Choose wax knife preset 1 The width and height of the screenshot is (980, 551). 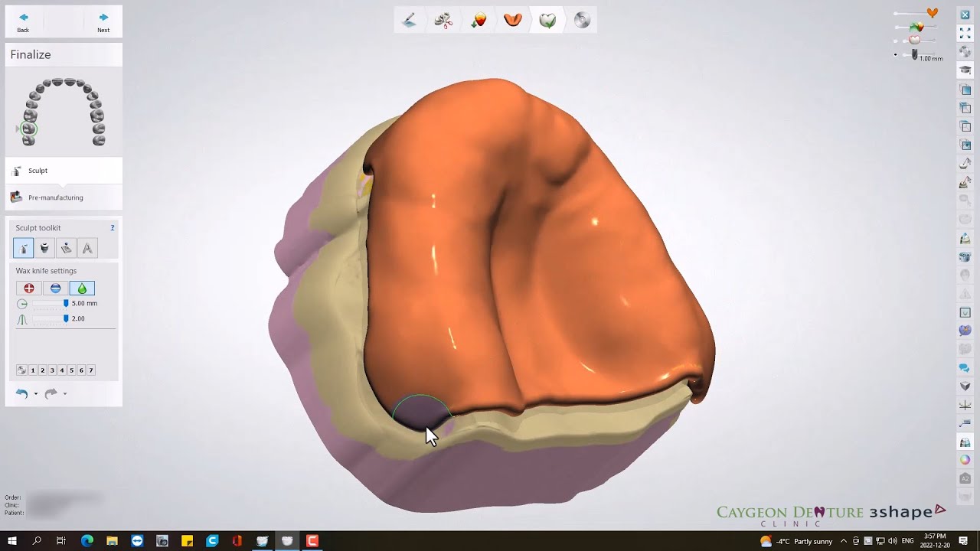tap(33, 370)
